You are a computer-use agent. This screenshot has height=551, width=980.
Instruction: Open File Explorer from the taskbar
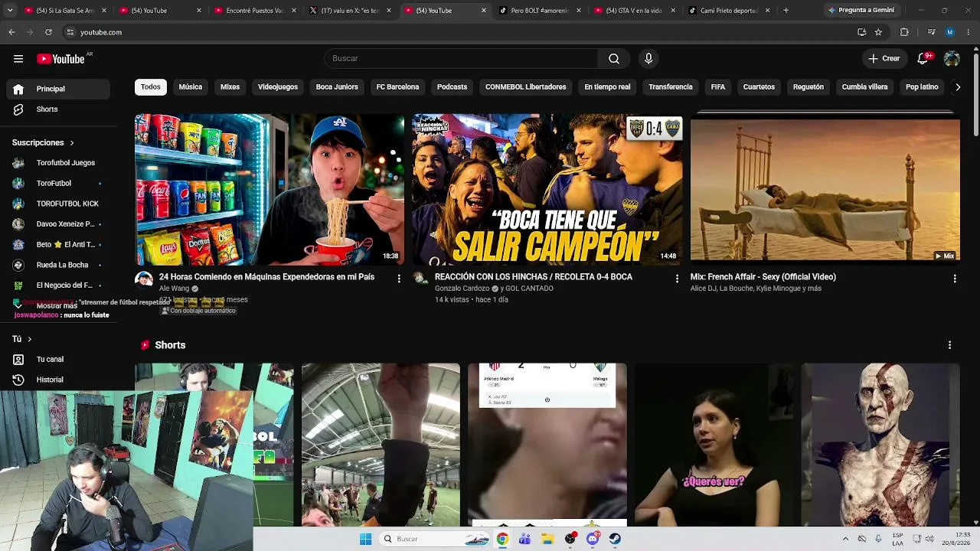pos(547,539)
